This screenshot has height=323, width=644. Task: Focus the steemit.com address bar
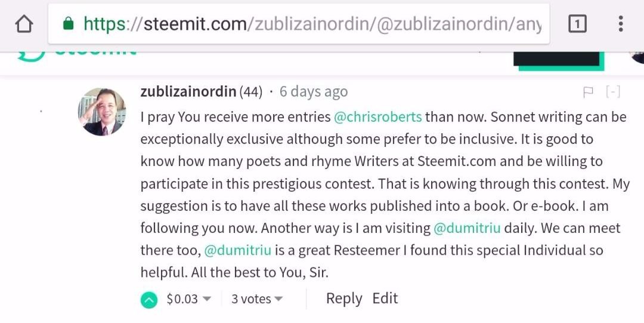coord(310,24)
